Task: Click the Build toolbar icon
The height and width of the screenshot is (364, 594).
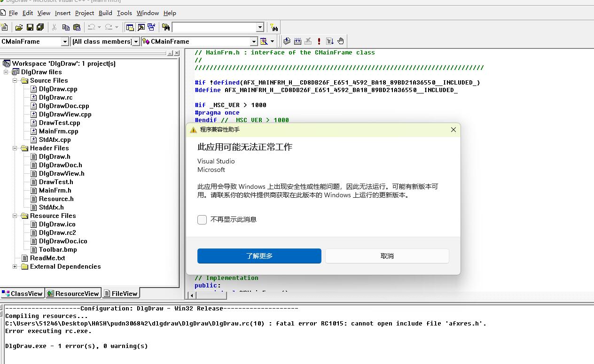Action: [x=297, y=41]
